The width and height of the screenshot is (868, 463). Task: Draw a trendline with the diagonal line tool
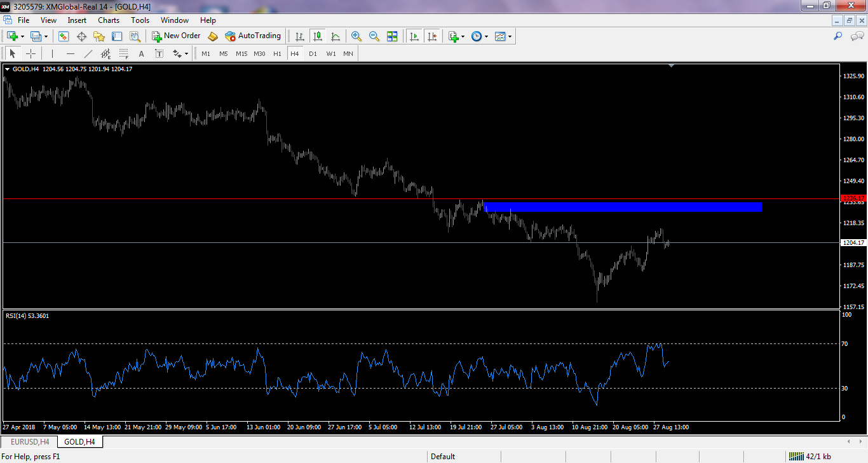coord(88,54)
